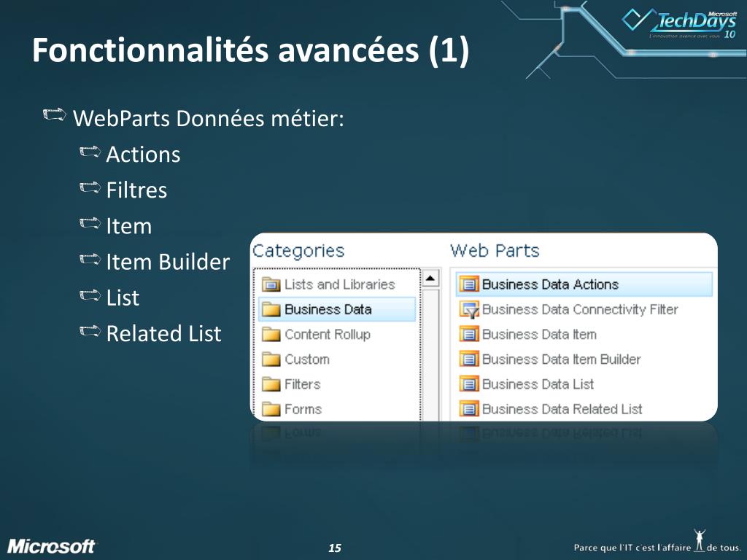Choose the Business Data Related List web part
The image size is (747, 560).
pos(584,409)
